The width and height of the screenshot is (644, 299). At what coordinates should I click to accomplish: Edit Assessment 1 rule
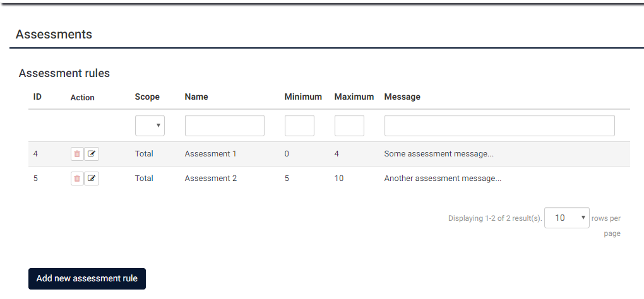point(92,154)
